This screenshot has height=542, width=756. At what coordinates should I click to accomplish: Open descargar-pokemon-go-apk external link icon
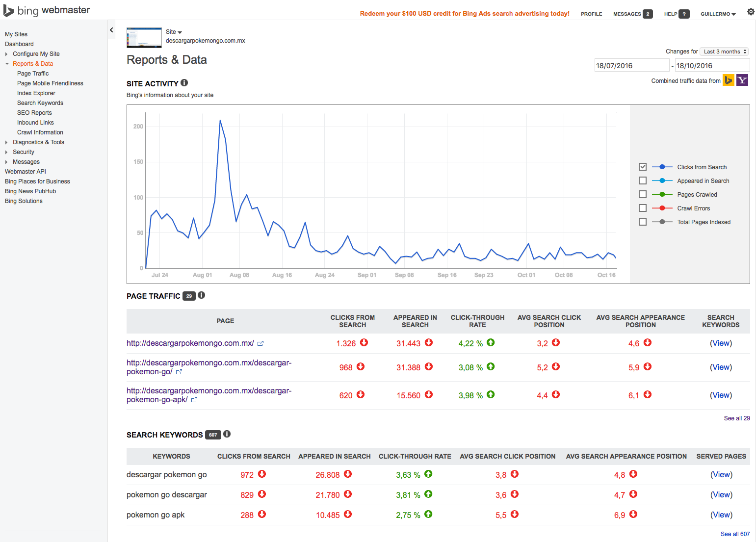194,400
